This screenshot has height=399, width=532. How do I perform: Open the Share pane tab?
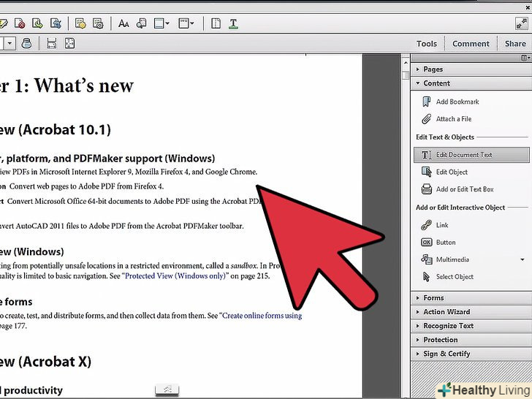[515, 44]
